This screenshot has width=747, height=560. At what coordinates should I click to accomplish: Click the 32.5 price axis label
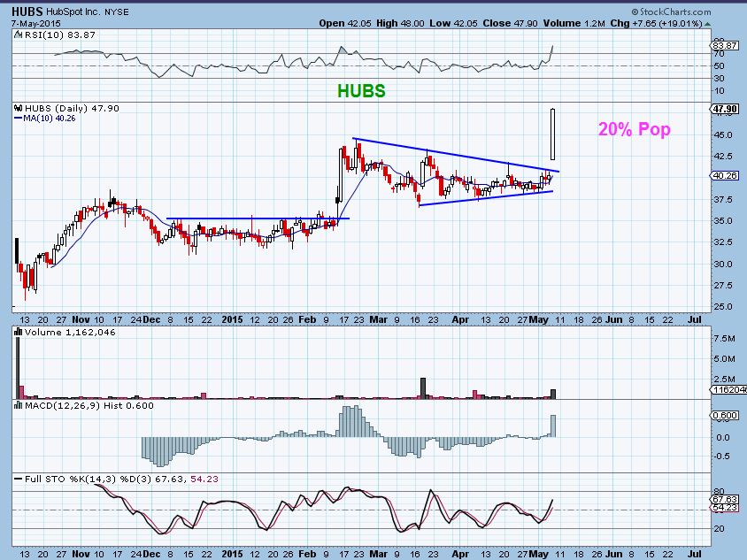point(723,242)
